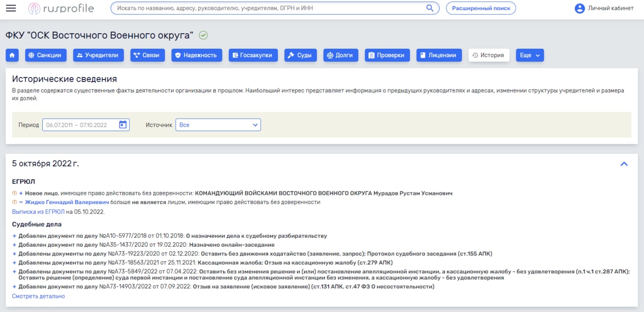Click the home icon button
The image size is (644, 312).
(x=12, y=55)
